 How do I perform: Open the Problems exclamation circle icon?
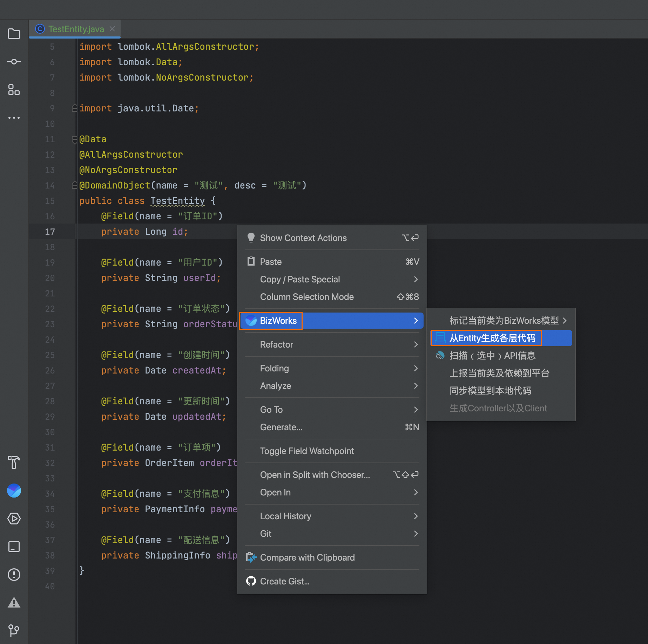(14, 574)
